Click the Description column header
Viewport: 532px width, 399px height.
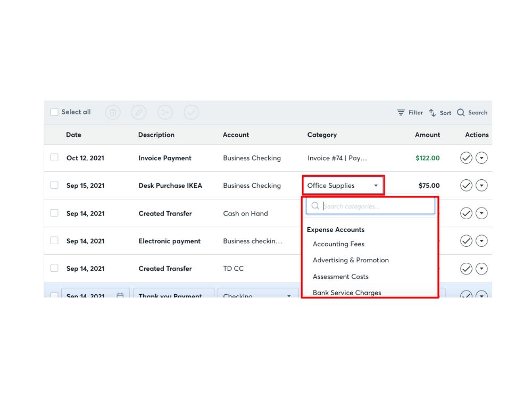pyautogui.click(x=156, y=135)
